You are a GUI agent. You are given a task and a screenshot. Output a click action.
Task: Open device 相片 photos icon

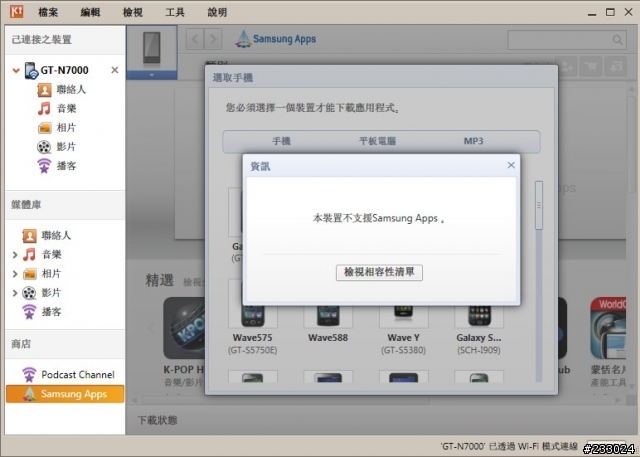click(x=44, y=128)
